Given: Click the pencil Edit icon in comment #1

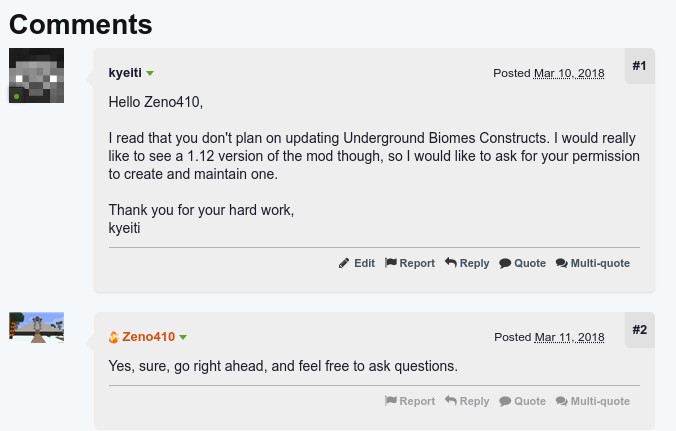Looking at the screenshot, I should [x=344, y=263].
